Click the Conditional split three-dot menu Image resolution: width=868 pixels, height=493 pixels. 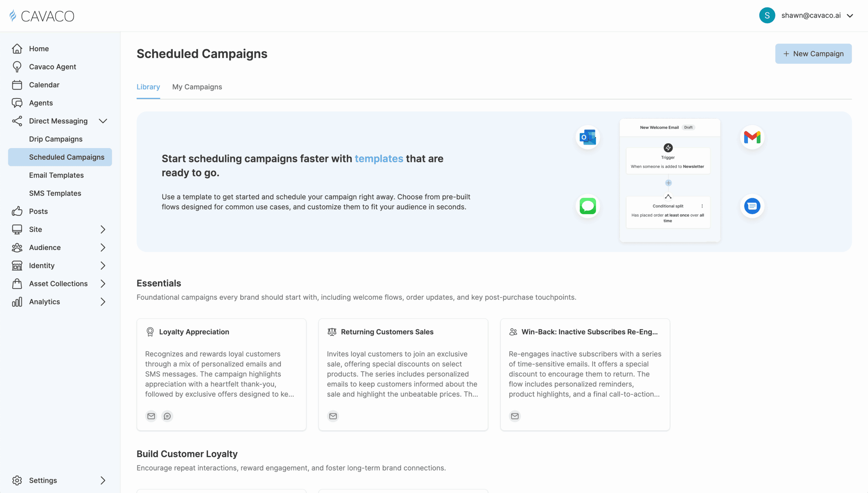point(702,206)
